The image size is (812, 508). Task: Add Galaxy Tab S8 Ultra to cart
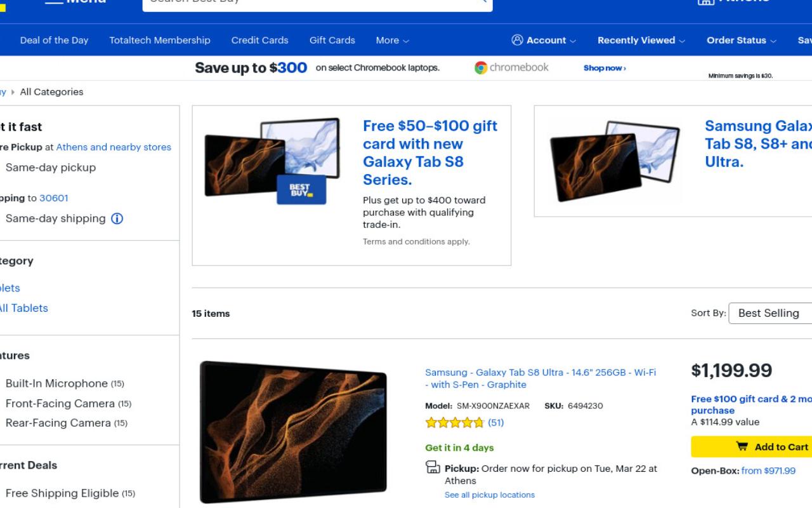[x=751, y=447]
